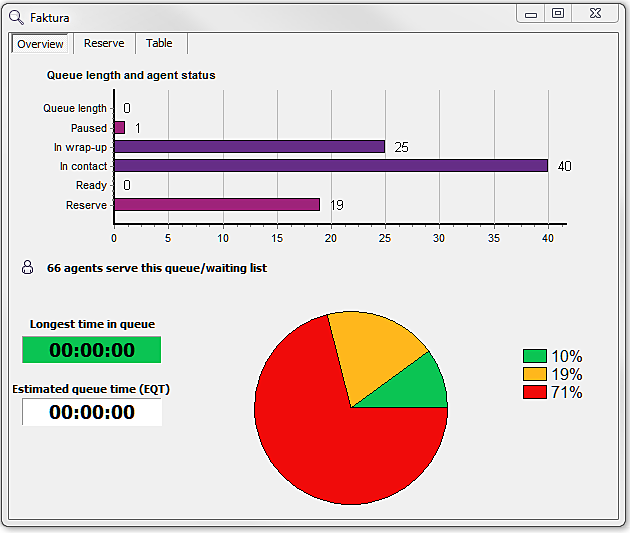Click the agent person icon beside 66 agents
The image size is (630, 533).
click(x=28, y=268)
